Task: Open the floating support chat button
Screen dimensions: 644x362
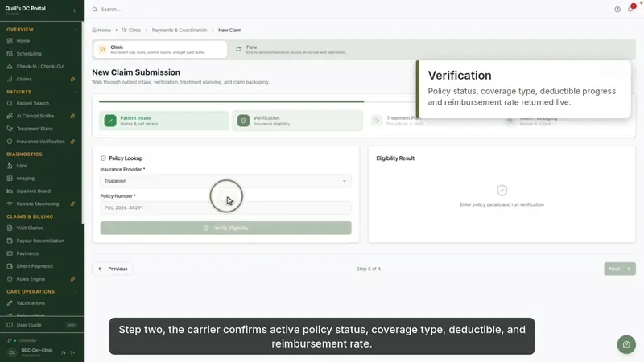Action: coord(626,345)
